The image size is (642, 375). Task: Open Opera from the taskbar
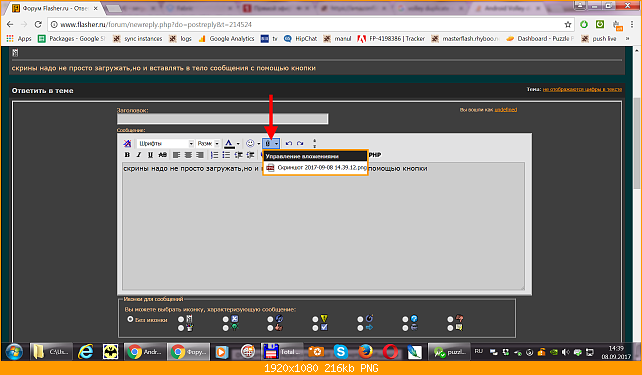coord(390,352)
